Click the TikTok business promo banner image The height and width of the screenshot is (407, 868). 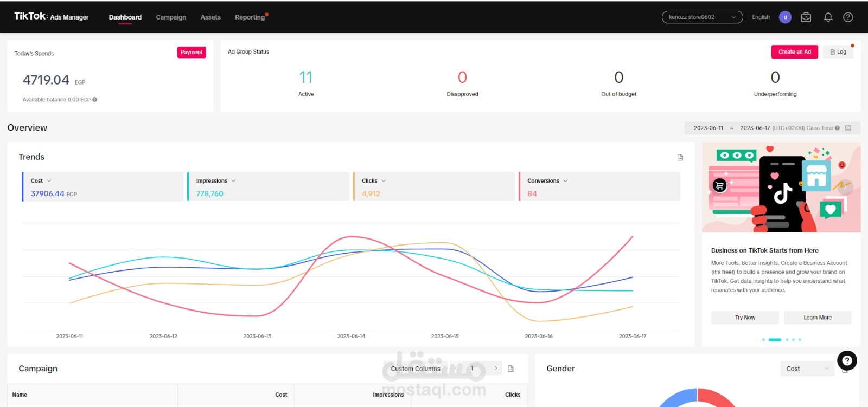coord(781,188)
